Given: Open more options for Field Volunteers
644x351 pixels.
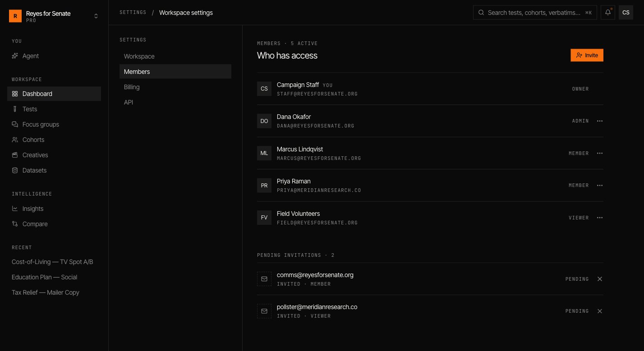Looking at the screenshot, I should [x=600, y=218].
